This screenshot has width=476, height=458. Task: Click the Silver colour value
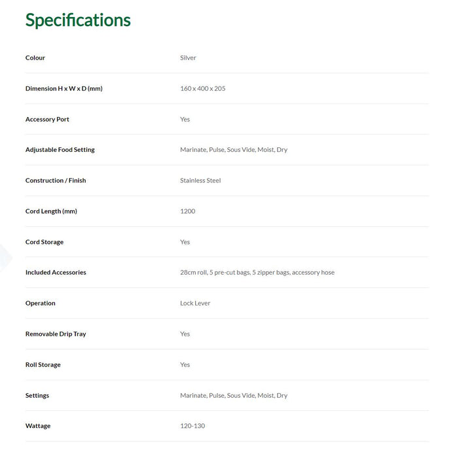188,58
